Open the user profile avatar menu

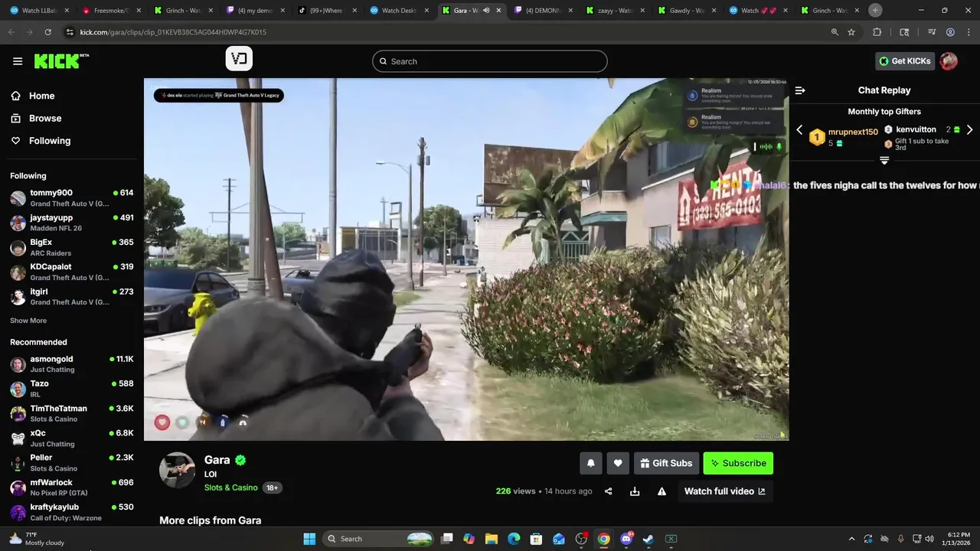click(949, 61)
